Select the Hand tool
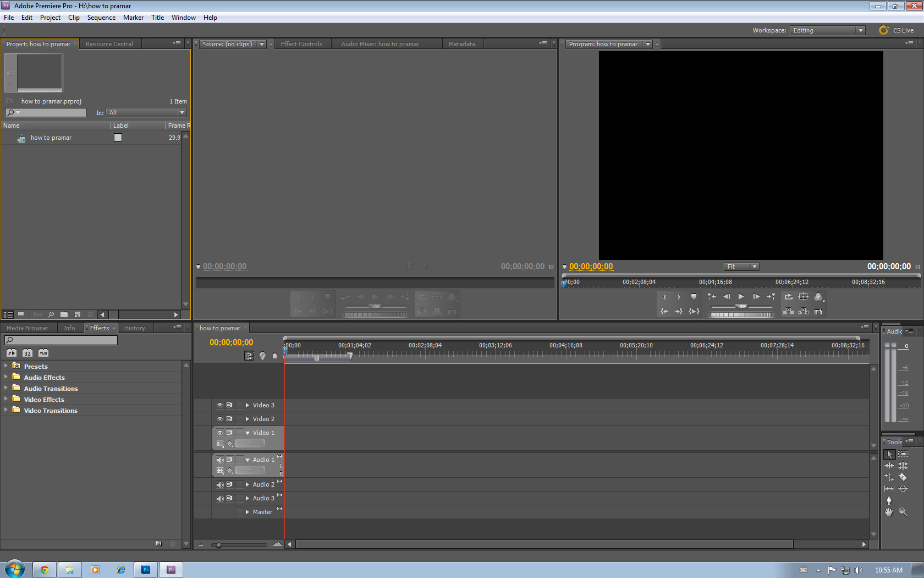Viewport: 924px width, 578px height. tap(889, 512)
